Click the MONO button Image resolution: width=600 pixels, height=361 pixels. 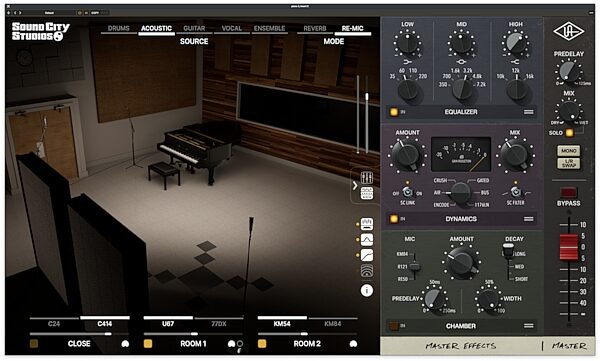569,151
